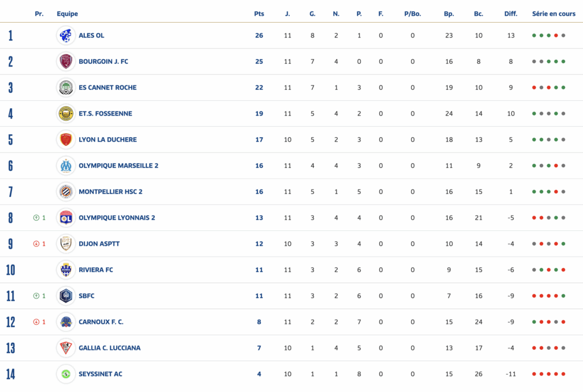Click the ET.S. Fosseenne yellow badge

pyautogui.click(x=66, y=114)
